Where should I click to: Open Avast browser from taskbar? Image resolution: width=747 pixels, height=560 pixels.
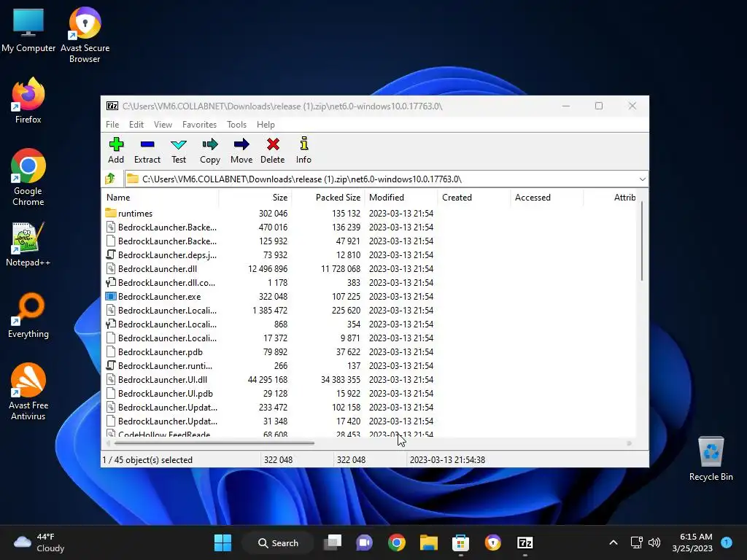tap(492, 542)
